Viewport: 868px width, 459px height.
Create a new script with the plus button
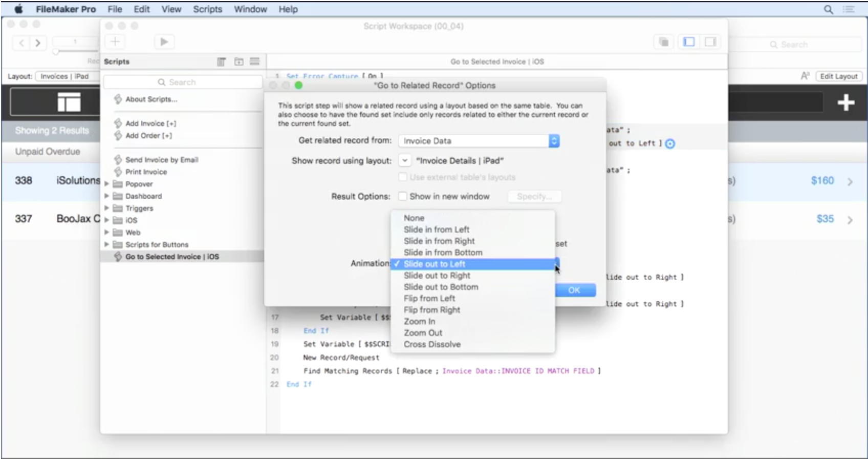[115, 41]
